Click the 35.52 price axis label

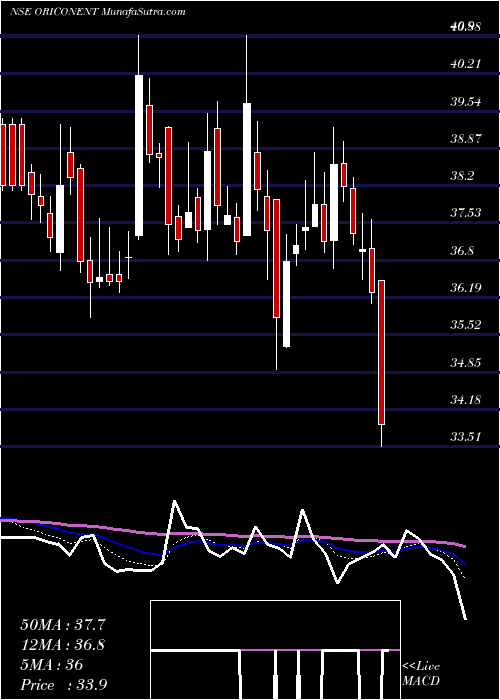[x=466, y=325]
